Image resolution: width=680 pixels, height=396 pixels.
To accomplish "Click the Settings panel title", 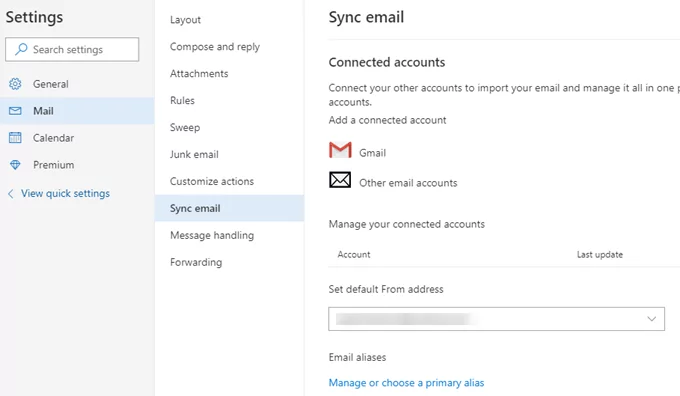I will (34, 17).
